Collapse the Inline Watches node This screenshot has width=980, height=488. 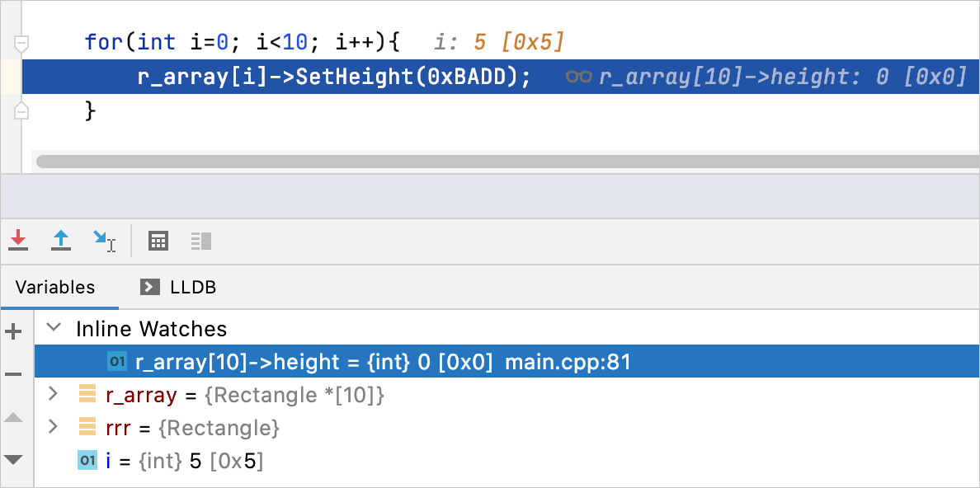pos(53,328)
